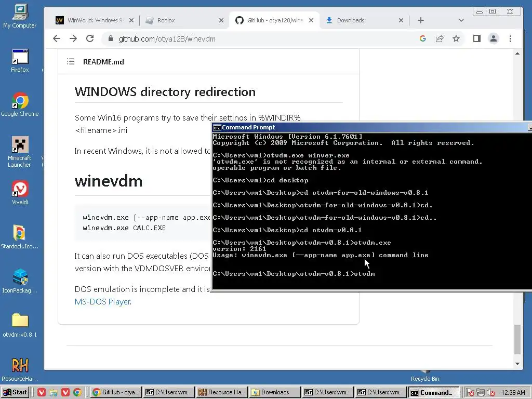Bookmark this page with star icon

tap(456, 38)
